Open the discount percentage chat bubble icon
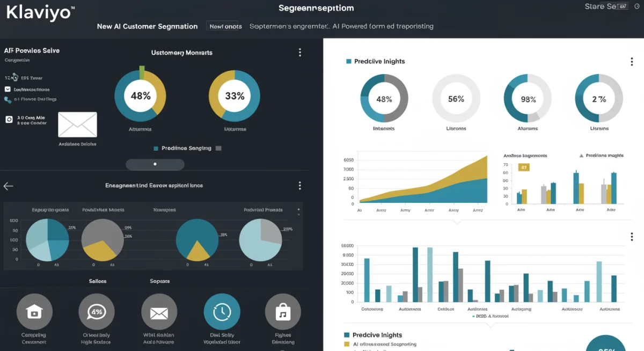Viewport: 644px width, 351px height. click(x=97, y=311)
